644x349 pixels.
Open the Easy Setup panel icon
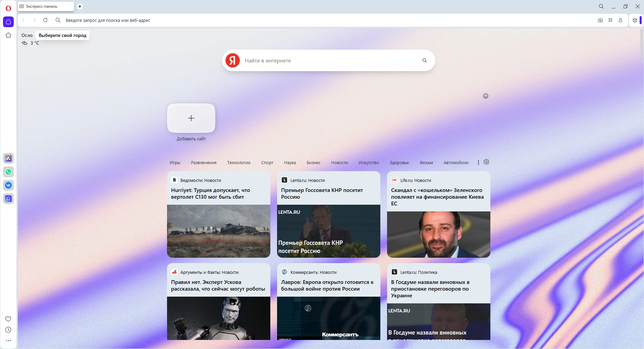(610, 20)
